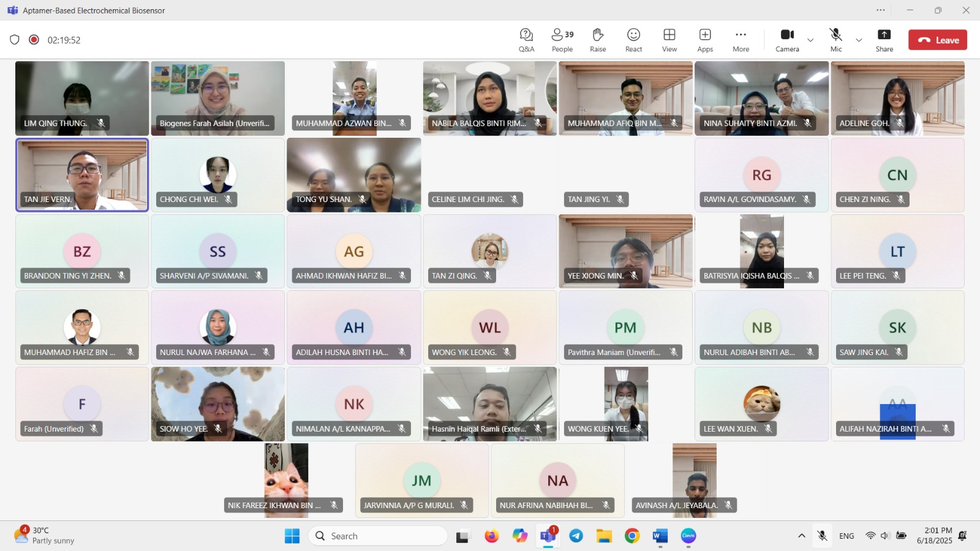Open the weather widget

pyautogui.click(x=44, y=535)
